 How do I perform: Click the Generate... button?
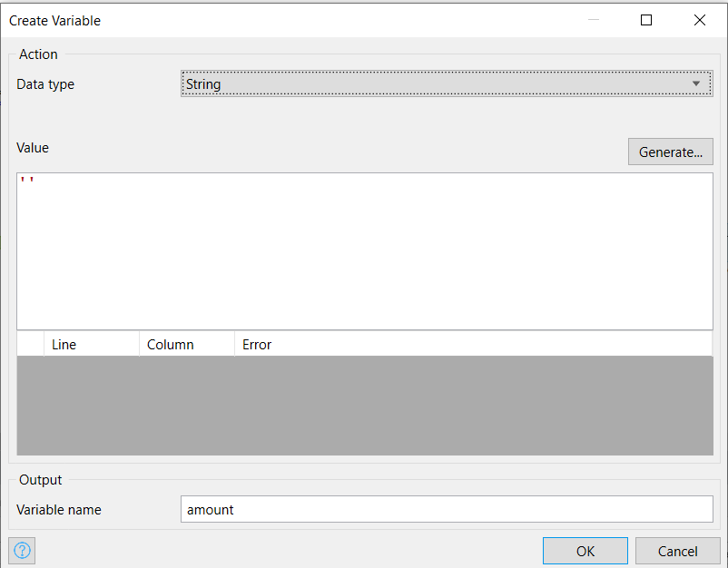click(670, 152)
